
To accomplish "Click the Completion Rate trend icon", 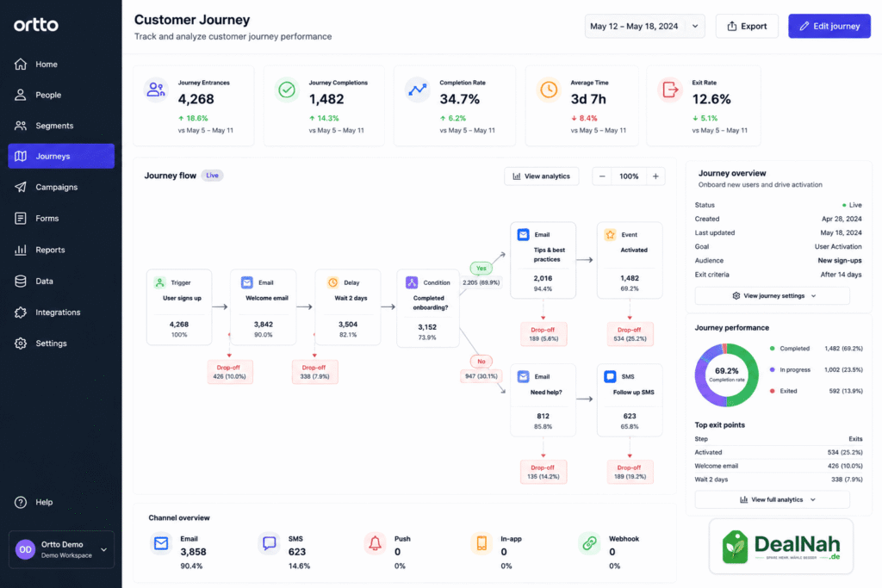I will [x=418, y=90].
